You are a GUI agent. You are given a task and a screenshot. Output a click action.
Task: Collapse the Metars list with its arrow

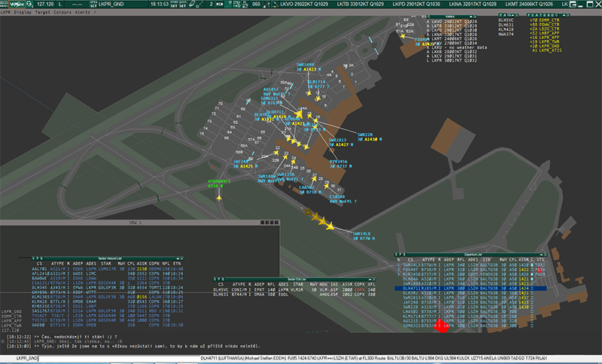471,17
